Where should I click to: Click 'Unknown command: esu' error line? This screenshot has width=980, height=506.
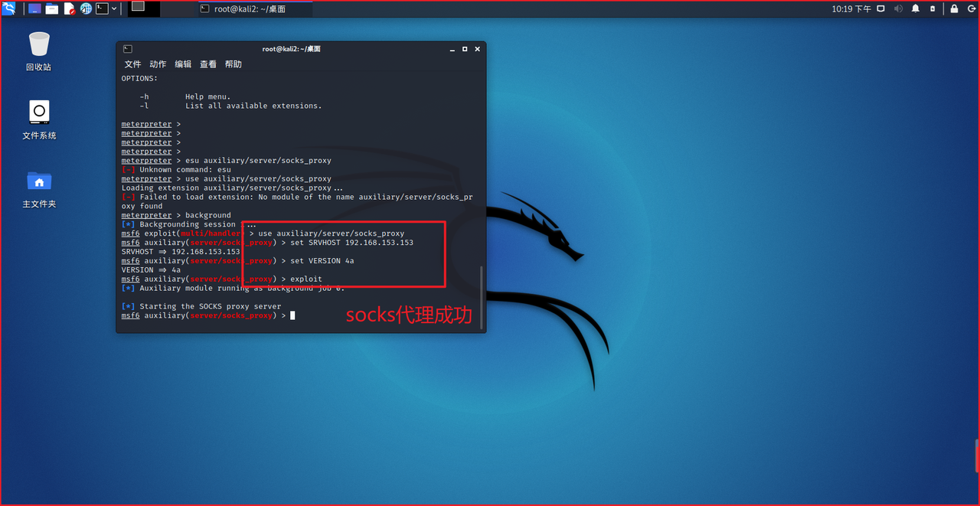[176, 170]
